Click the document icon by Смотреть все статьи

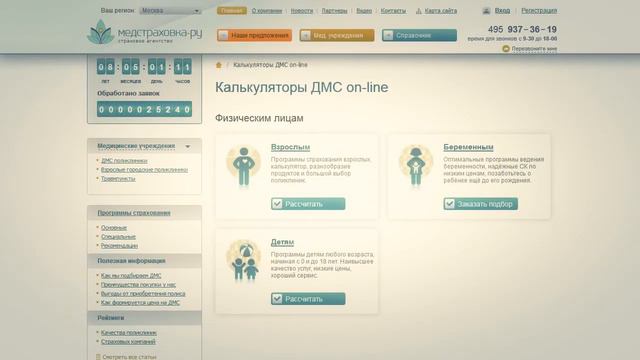tap(98, 357)
